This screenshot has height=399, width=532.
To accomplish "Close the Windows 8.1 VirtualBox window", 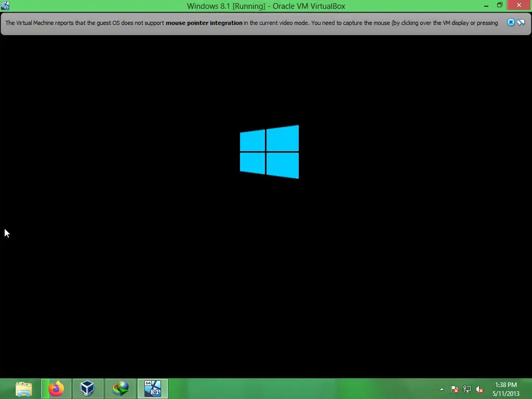I will point(519,5).
